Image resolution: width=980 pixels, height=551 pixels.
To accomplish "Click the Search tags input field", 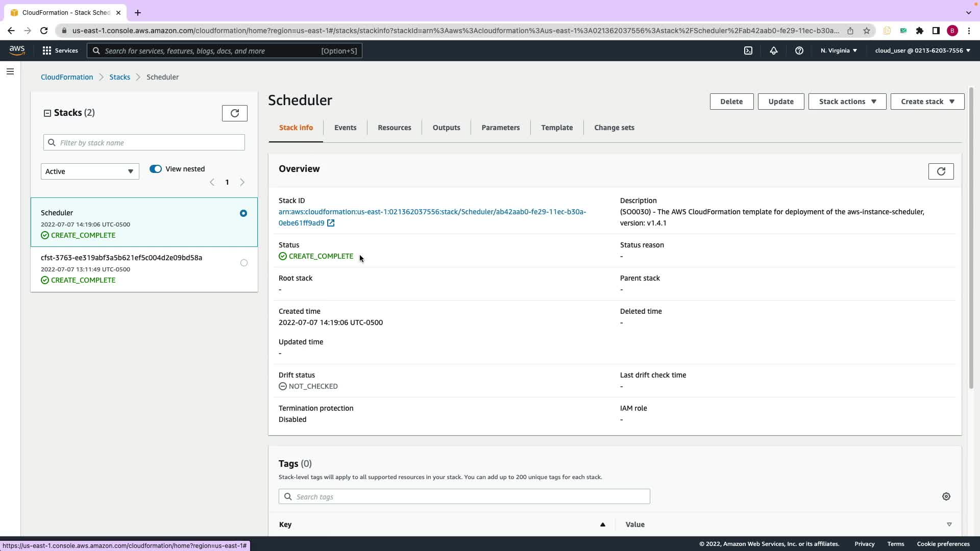I will [x=464, y=496].
